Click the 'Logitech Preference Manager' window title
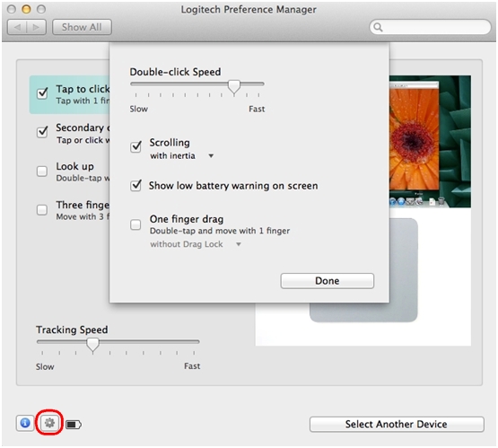The height and width of the screenshot is (448, 498). pyautogui.click(x=249, y=10)
